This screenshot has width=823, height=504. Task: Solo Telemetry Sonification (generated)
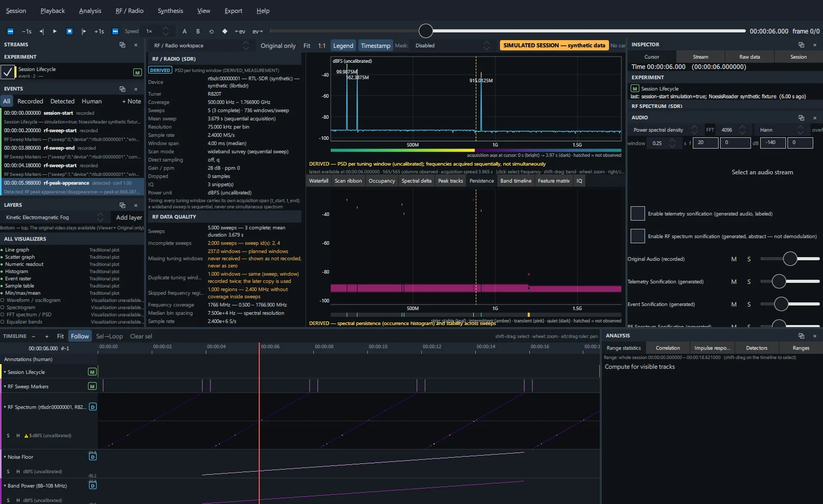749,282
